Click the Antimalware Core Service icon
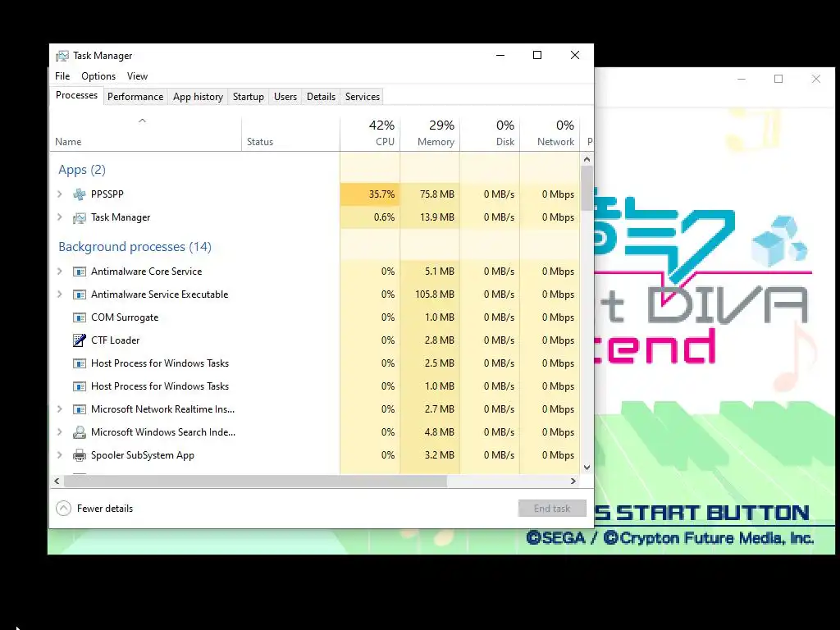This screenshot has width=840, height=630. (80, 272)
